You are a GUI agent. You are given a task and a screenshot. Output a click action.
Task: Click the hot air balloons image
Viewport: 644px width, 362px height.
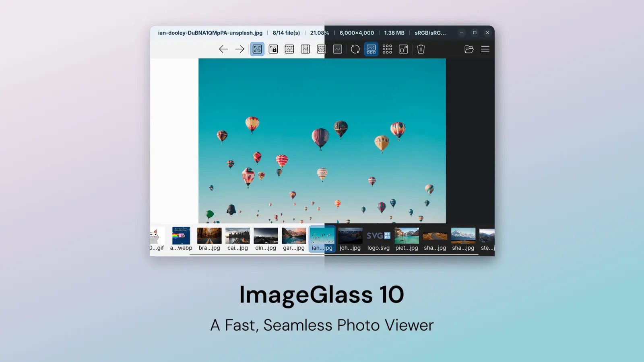(322, 141)
